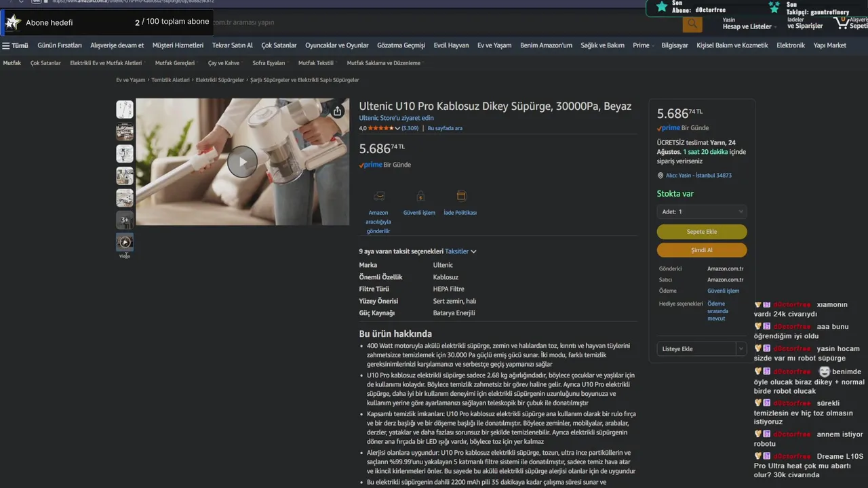Click the Amazon search input field

[x=448, y=23]
